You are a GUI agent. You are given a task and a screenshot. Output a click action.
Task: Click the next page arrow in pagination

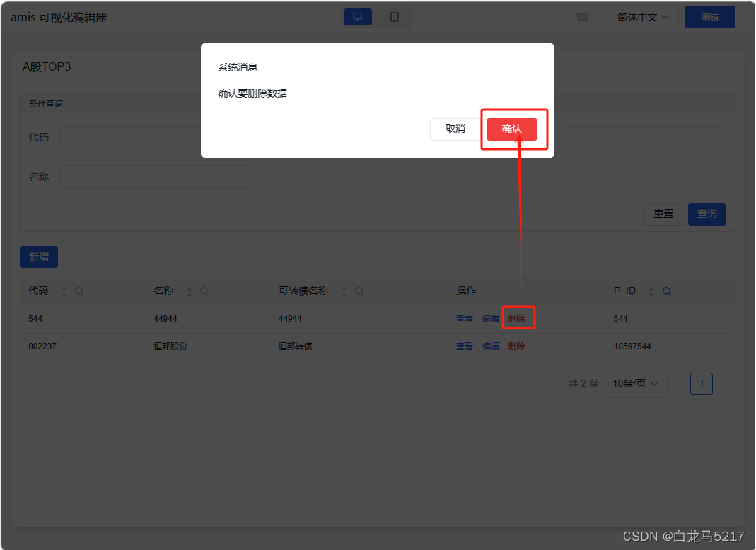coord(723,383)
